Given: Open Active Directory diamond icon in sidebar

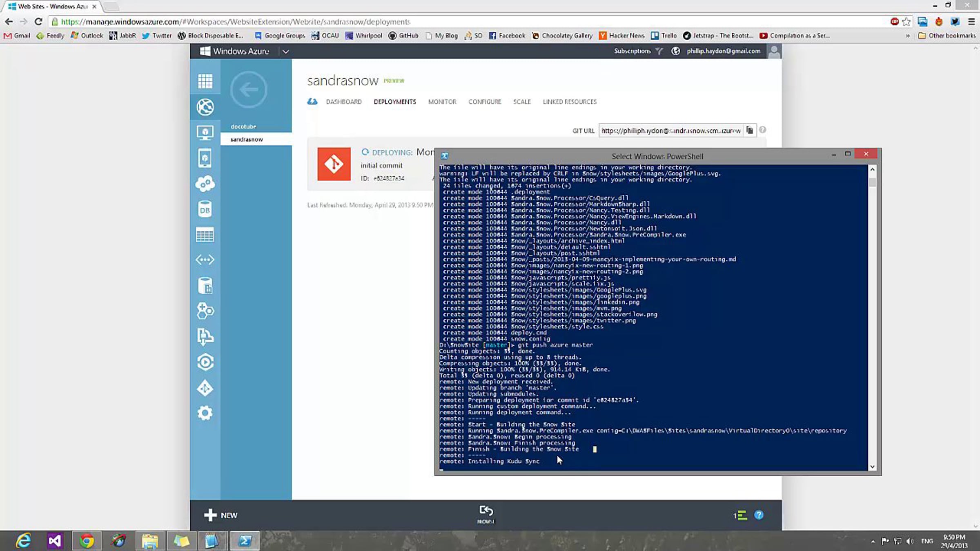Looking at the screenshot, I should [x=205, y=388].
